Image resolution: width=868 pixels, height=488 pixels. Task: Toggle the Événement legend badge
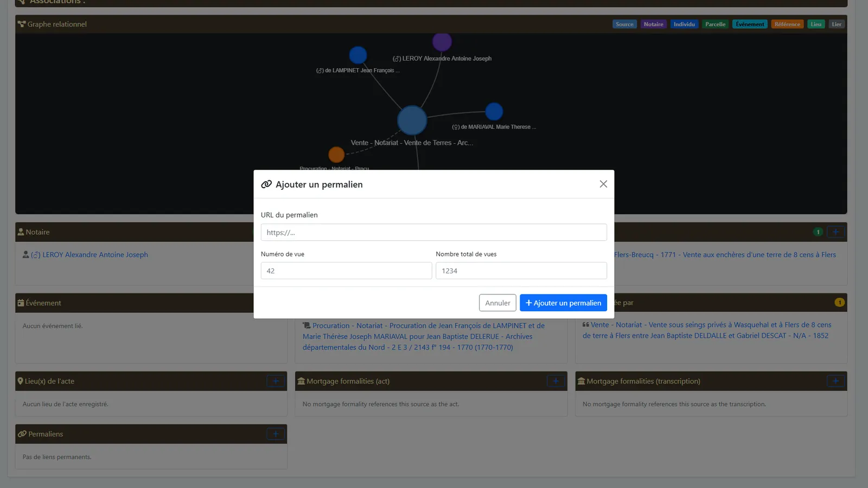[750, 24]
